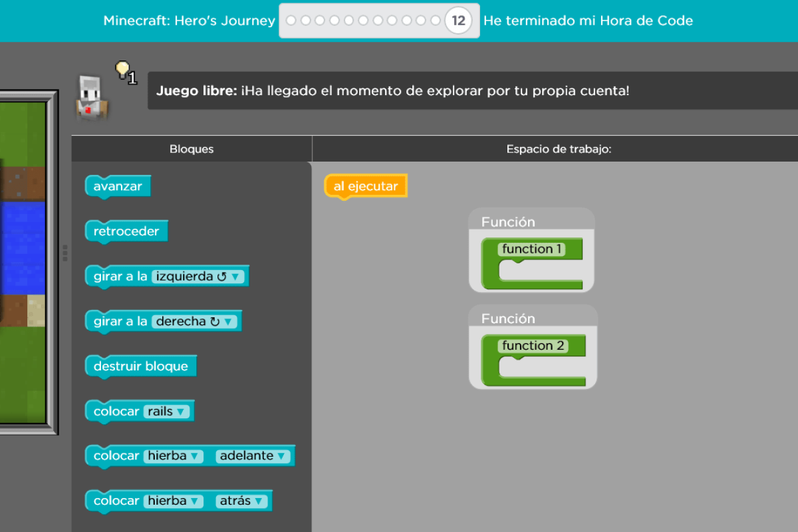Click the Bloques panel header
This screenshot has height=532, width=798.
click(x=192, y=149)
